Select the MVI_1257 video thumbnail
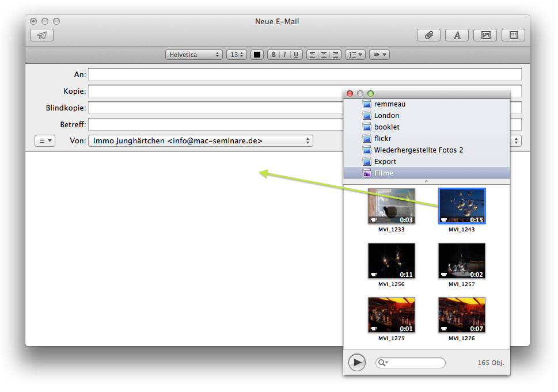 pyautogui.click(x=462, y=261)
